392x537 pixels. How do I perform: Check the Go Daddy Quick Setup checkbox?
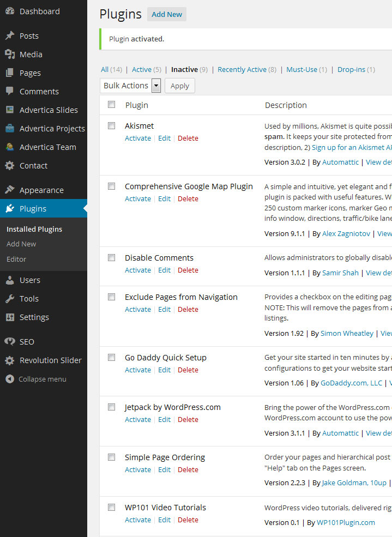pos(112,358)
